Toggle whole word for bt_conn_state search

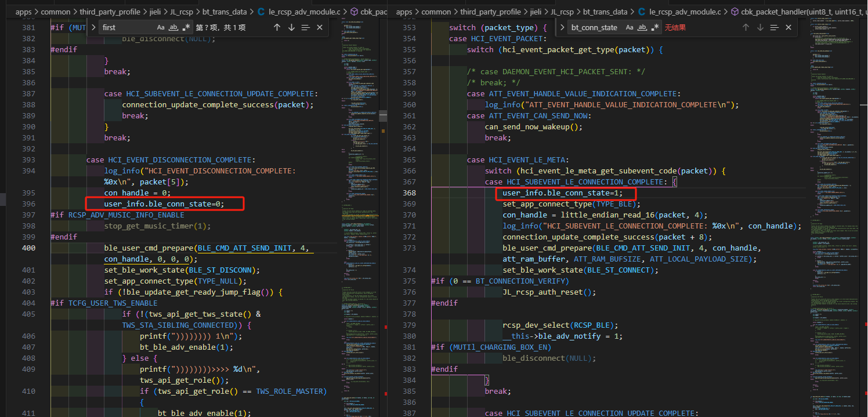(642, 27)
